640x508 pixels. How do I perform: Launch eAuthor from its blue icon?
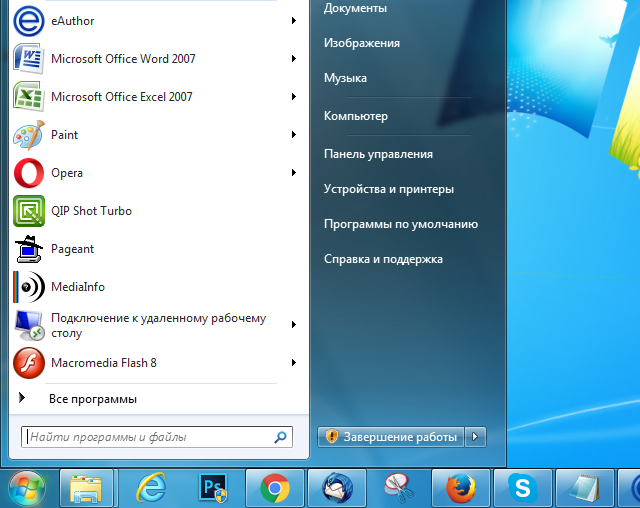(29, 21)
